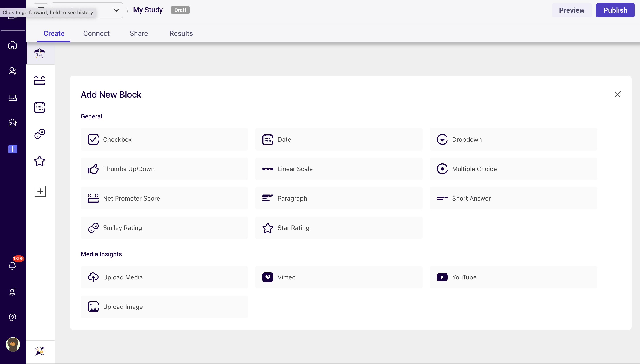Open the Home icon in the dark sidebar

(x=12, y=45)
